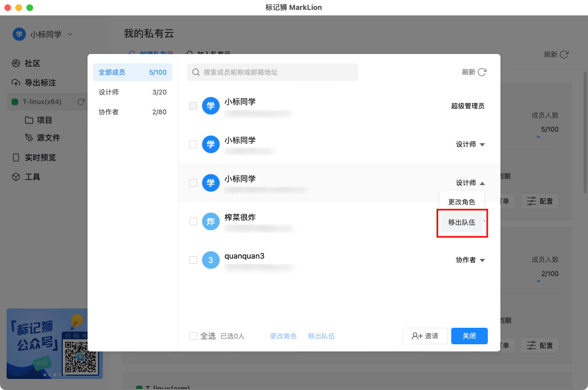Click the sync icon beside T-linux(x64)
Image resolution: width=588 pixels, height=390 pixels.
click(81, 102)
